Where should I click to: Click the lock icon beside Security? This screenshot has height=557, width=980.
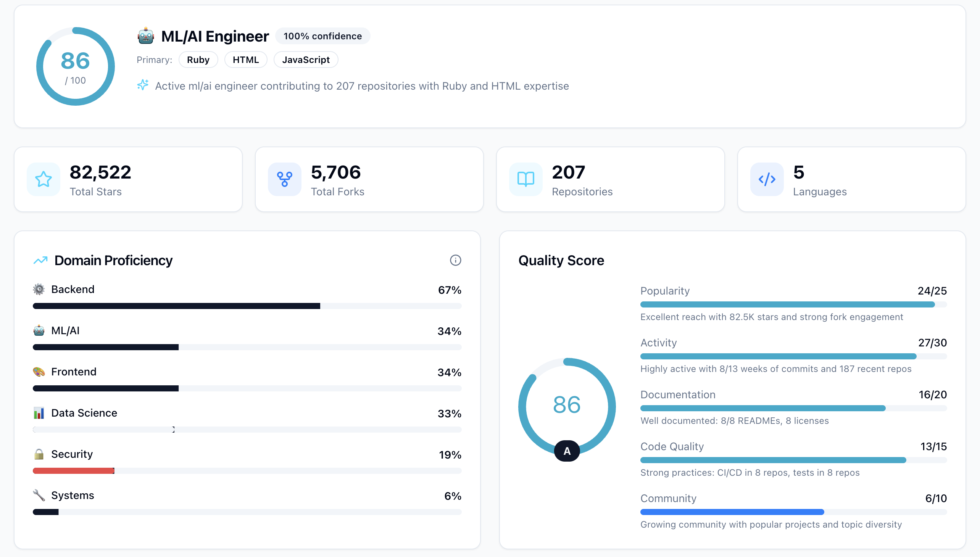39,454
